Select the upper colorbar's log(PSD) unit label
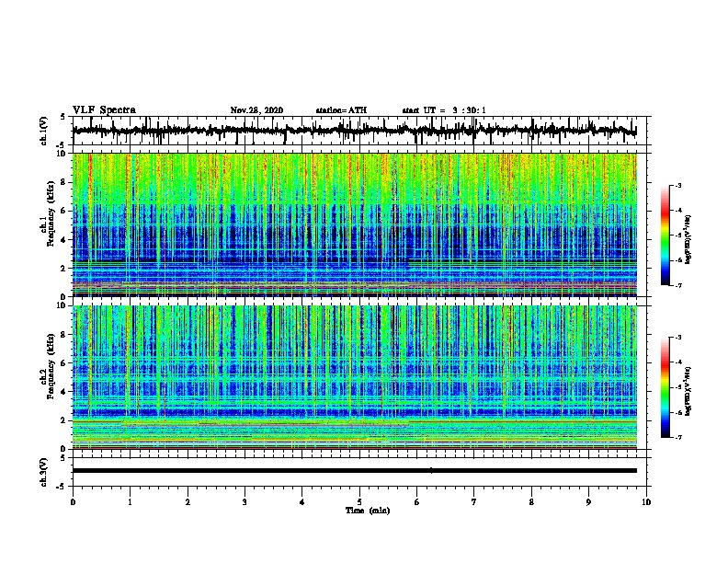Viewport: 728px width, 563px height. pyautogui.click(x=688, y=239)
